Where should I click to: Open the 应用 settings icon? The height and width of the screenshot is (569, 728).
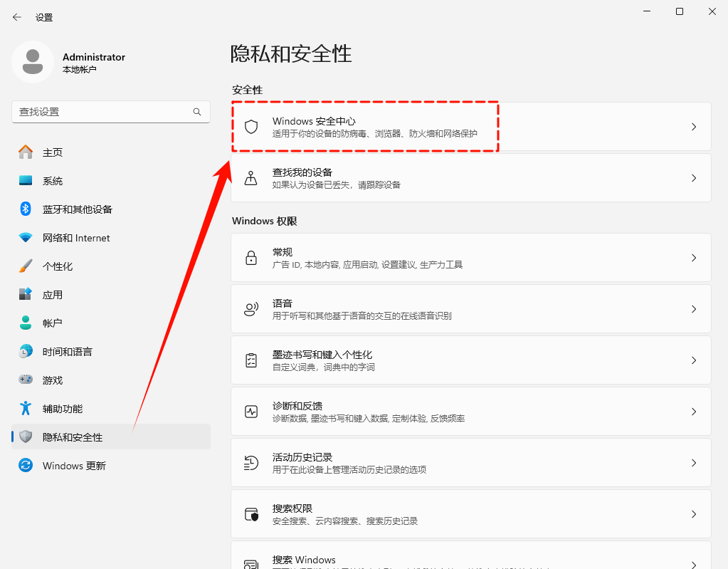[x=24, y=294]
